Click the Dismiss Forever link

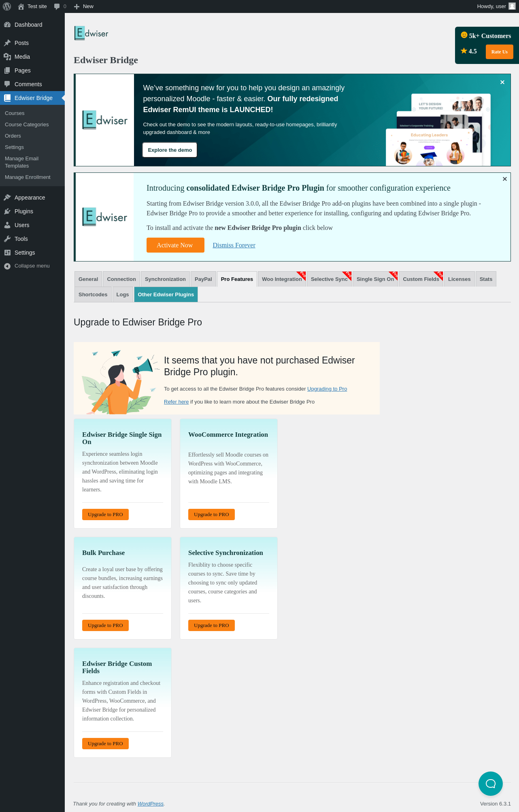(234, 245)
